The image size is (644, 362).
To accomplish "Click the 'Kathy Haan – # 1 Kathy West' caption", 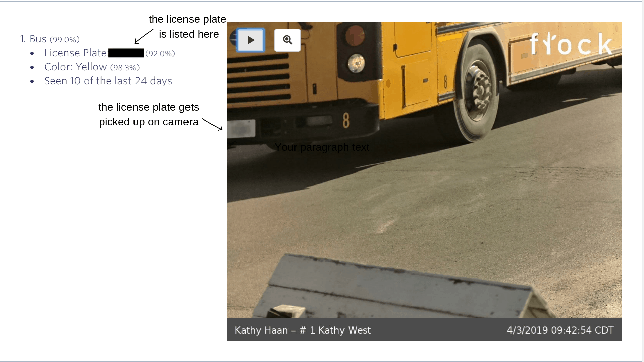I will pos(303,330).
